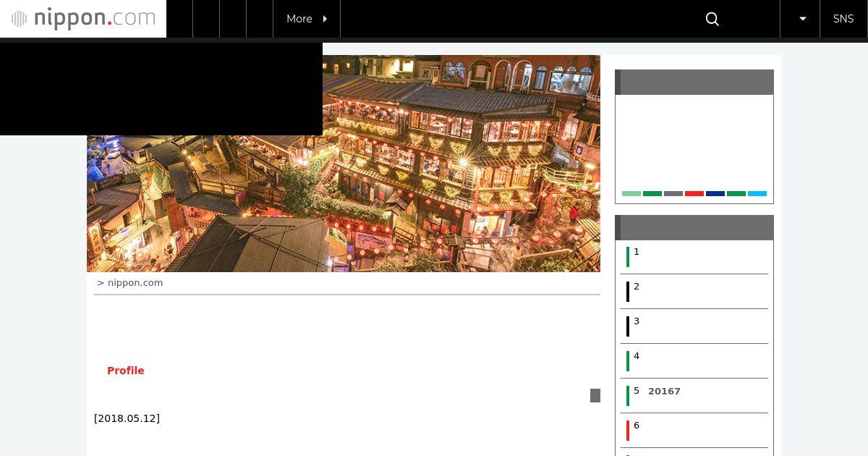Choose the cyan category swatch

tap(757, 194)
